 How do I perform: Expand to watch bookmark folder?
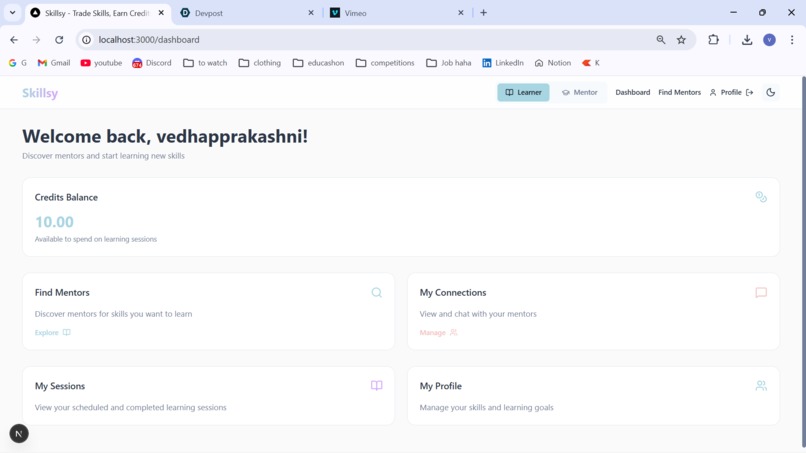pyautogui.click(x=205, y=63)
